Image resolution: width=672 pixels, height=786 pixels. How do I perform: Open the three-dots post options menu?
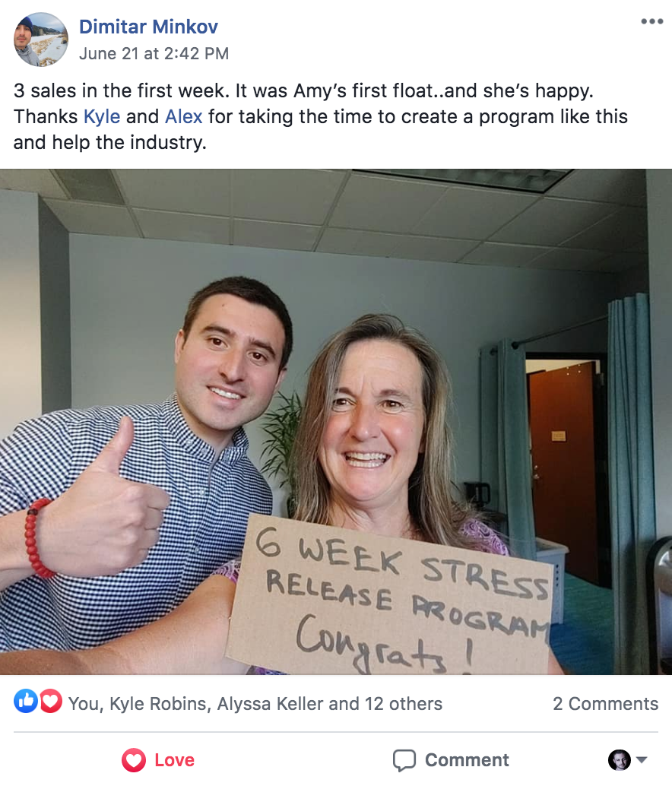coord(652,21)
